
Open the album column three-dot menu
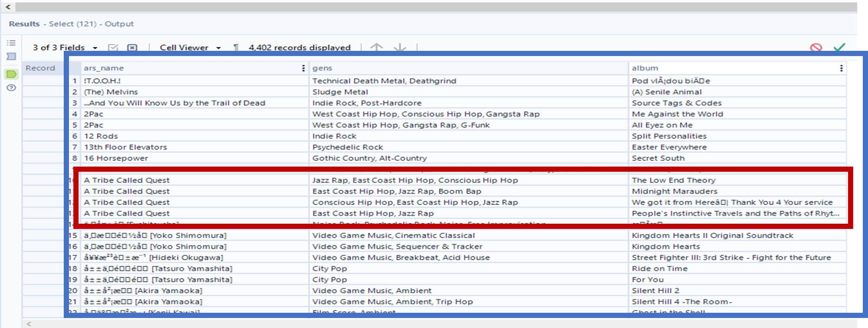(841, 68)
